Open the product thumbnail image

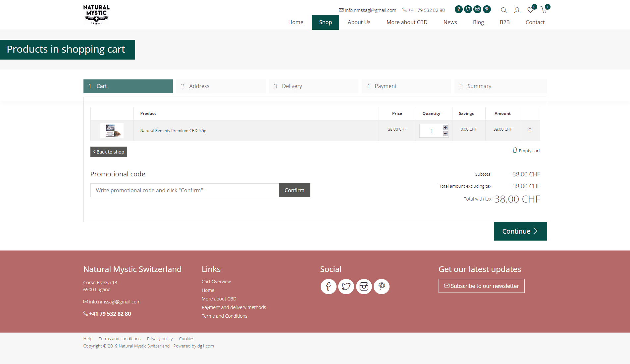(112, 131)
